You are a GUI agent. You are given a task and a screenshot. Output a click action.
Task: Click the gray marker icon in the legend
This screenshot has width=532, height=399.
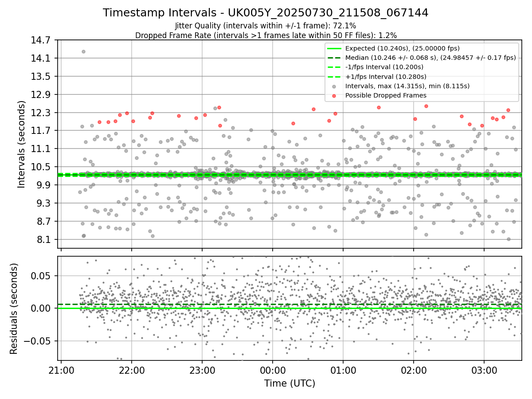334,86
